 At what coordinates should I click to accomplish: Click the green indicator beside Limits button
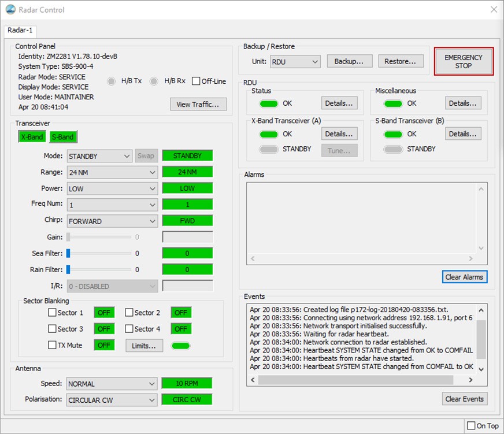click(x=180, y=346)
